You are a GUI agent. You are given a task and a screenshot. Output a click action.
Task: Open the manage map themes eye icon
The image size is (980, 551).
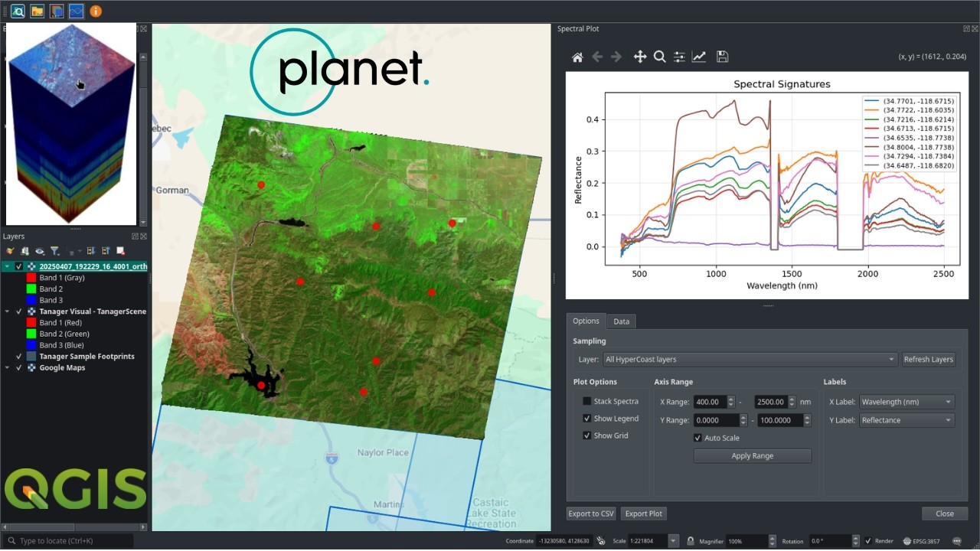[40, 251]
